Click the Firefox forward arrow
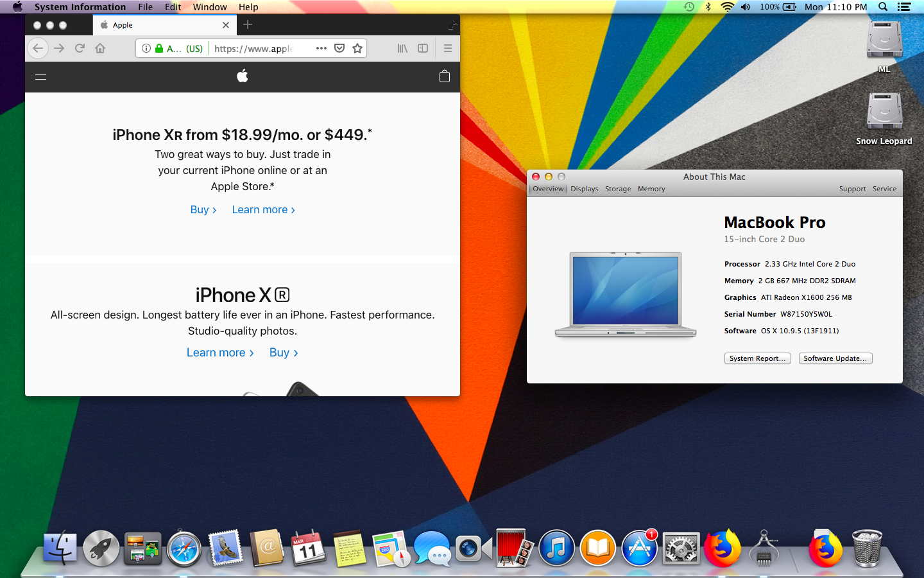The height and width of the screenshot is (578, 924). point(59,48)
